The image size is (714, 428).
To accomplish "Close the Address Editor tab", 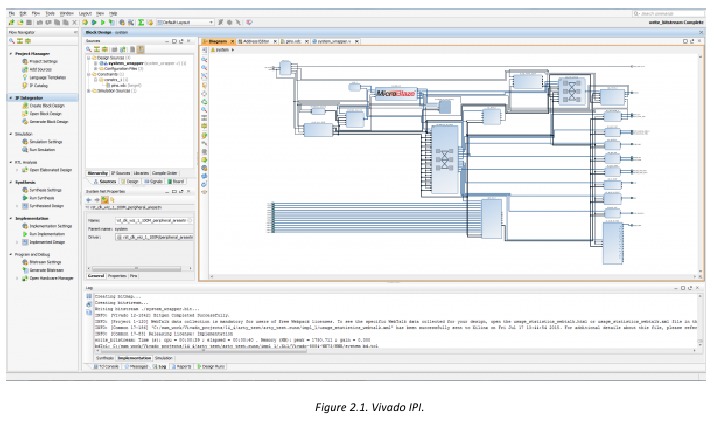I will (x=275, y=41).
